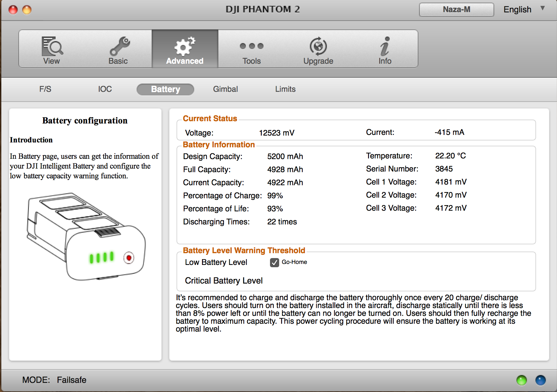The width and height of the screenshot is (557, 392).
Task: Click the blue status indicator light
Action: (541, 380)
